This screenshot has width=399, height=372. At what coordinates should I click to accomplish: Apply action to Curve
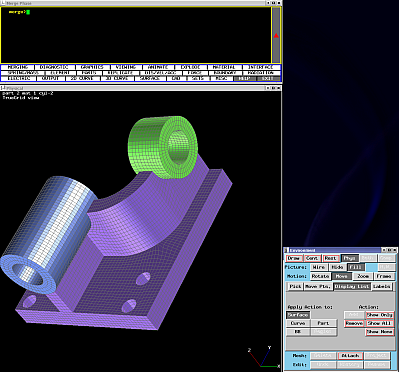pos(298,323)
